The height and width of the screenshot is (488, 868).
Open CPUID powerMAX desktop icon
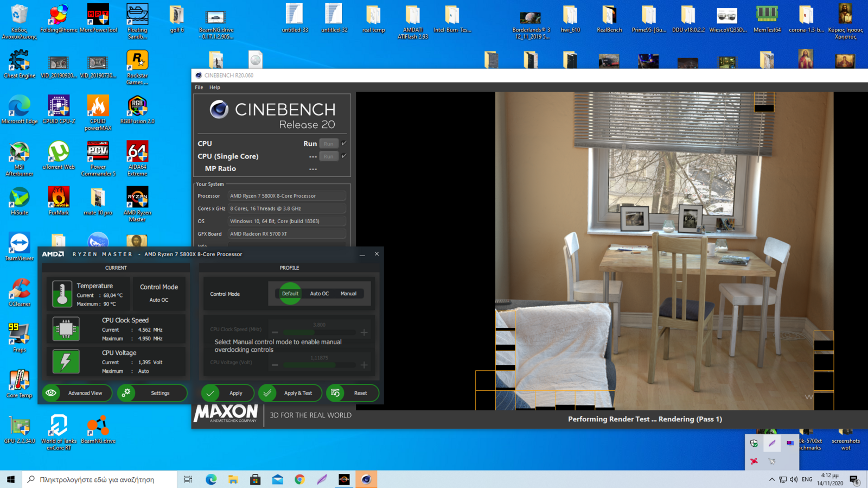(x=98, y=113)
